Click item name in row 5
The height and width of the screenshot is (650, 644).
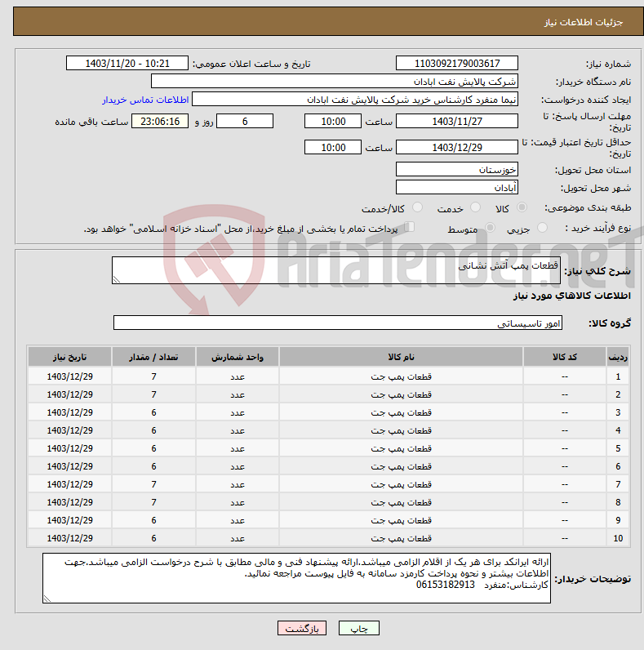point(401,448)
